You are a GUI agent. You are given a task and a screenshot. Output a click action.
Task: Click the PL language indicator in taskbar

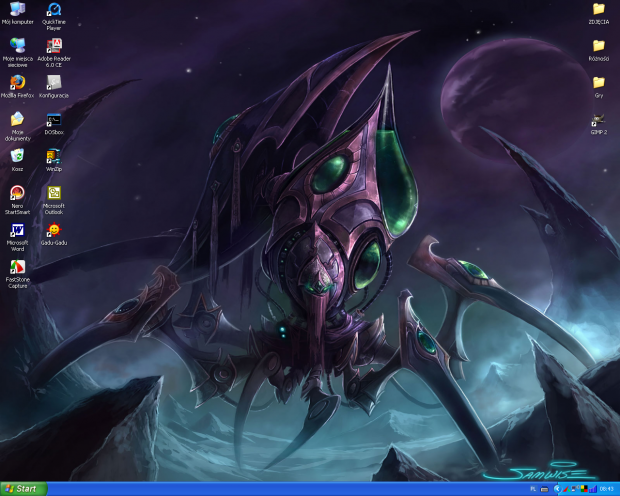click(533, 489)
